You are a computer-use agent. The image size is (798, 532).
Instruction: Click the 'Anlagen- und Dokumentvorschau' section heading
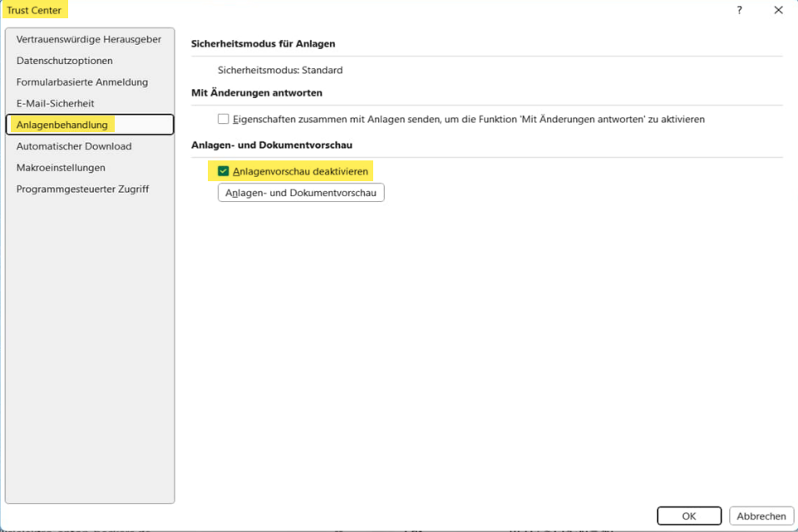272,145
